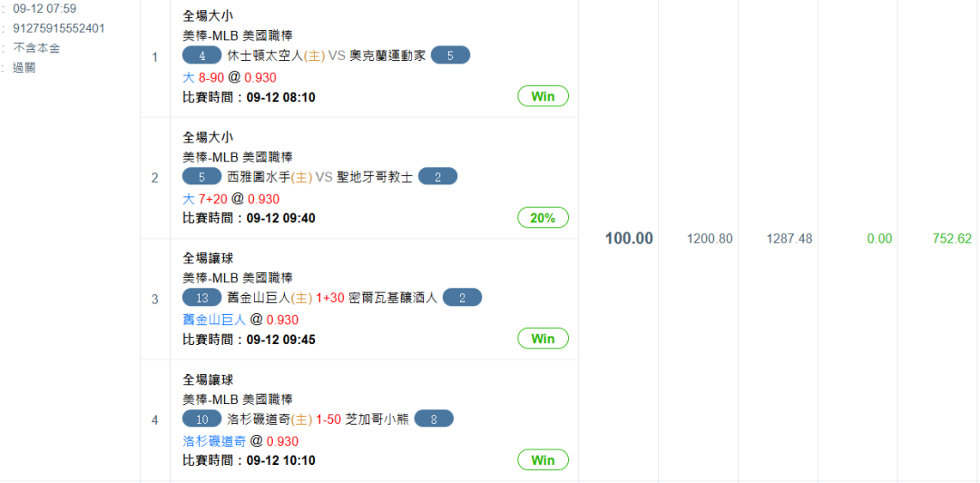
Task: Click the row number 3 cell
Action: click(x=155, y=299)
